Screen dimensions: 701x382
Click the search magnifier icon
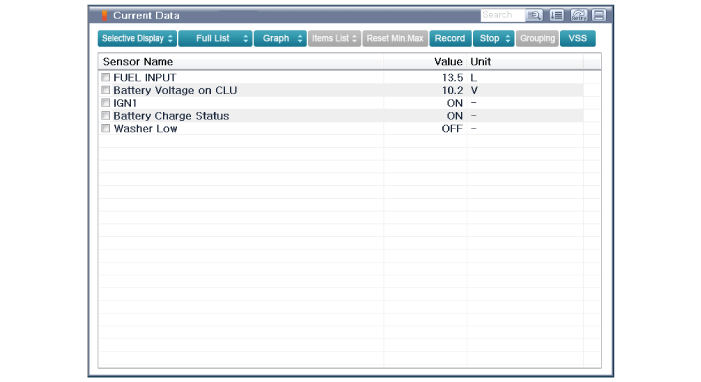534,15
